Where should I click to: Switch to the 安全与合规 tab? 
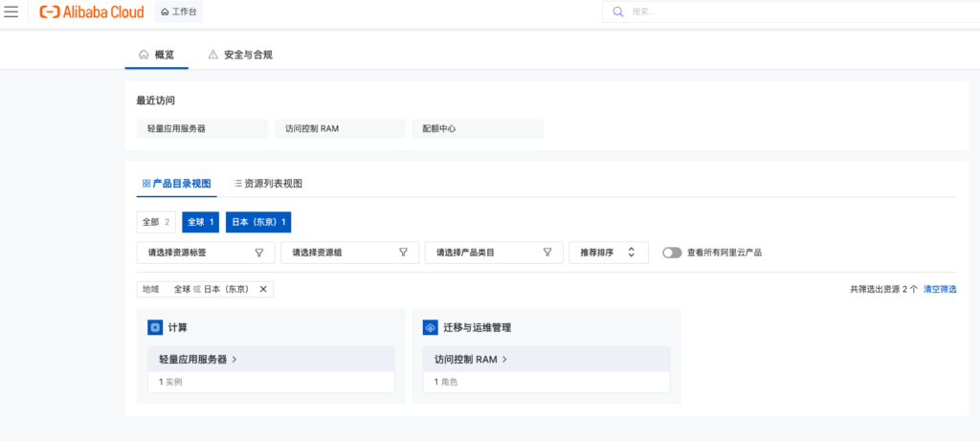pos(240,55)
